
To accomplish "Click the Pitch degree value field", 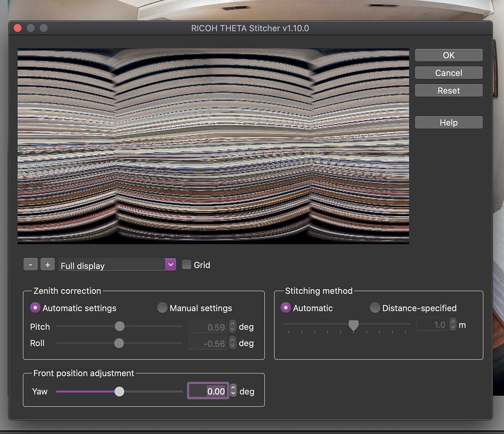I will (209, 327).
